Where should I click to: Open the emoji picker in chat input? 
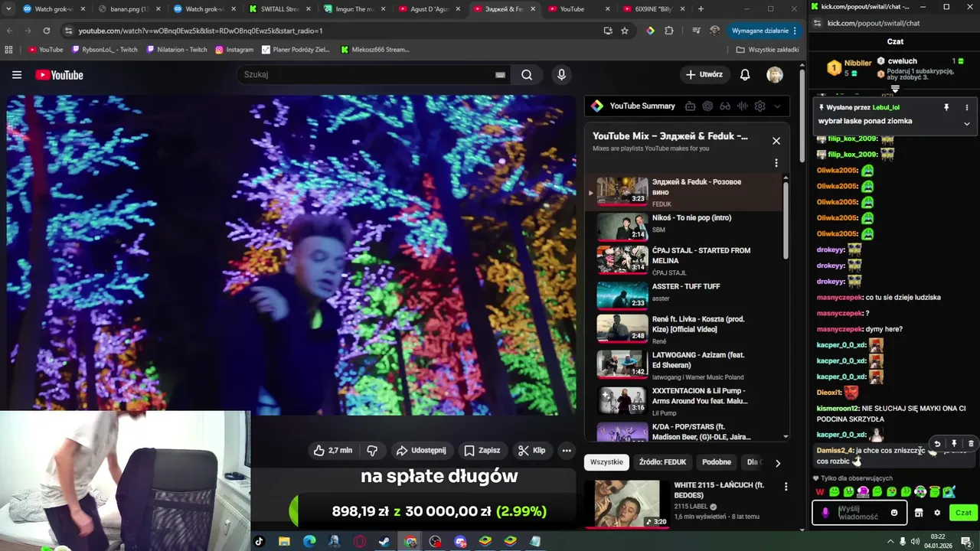pyautogui.click(x=894, y=513)
